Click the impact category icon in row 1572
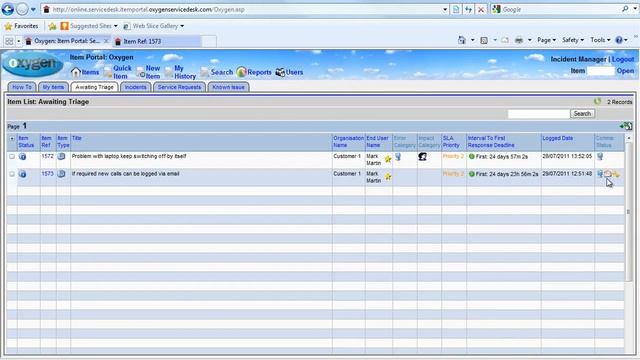The image size is (640, 360). 422,156
